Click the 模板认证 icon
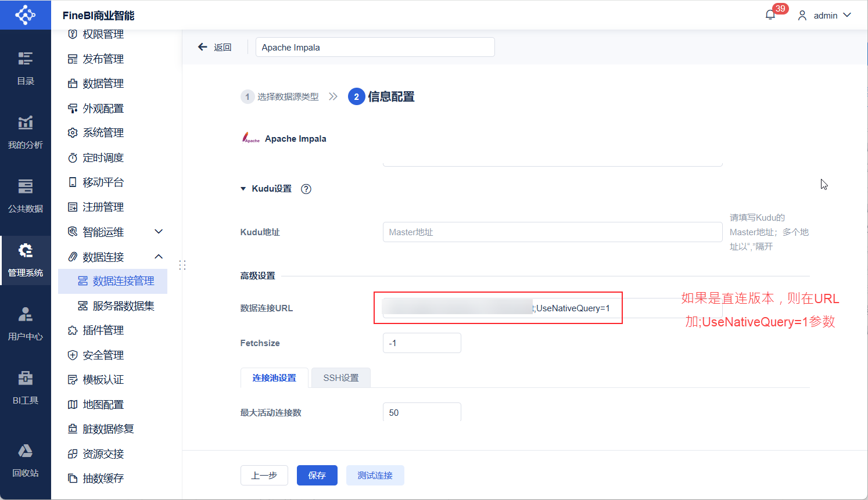 click(73, 380)
